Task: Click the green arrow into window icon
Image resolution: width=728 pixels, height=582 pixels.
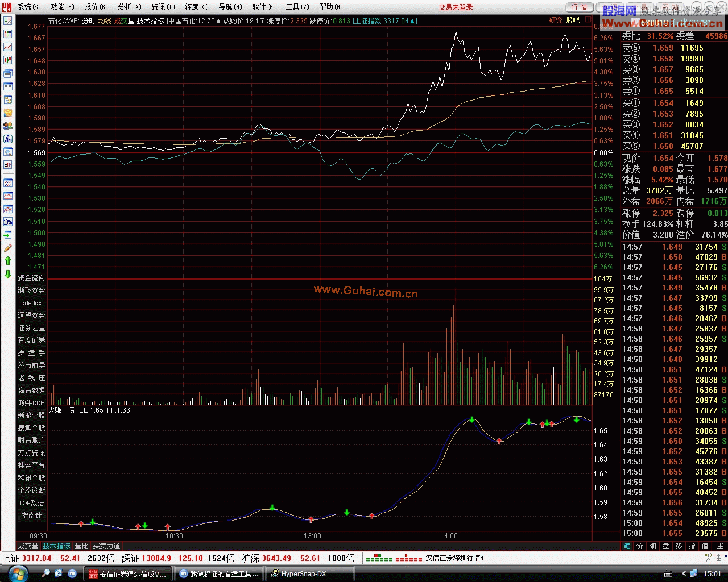Action: [8, 235]
